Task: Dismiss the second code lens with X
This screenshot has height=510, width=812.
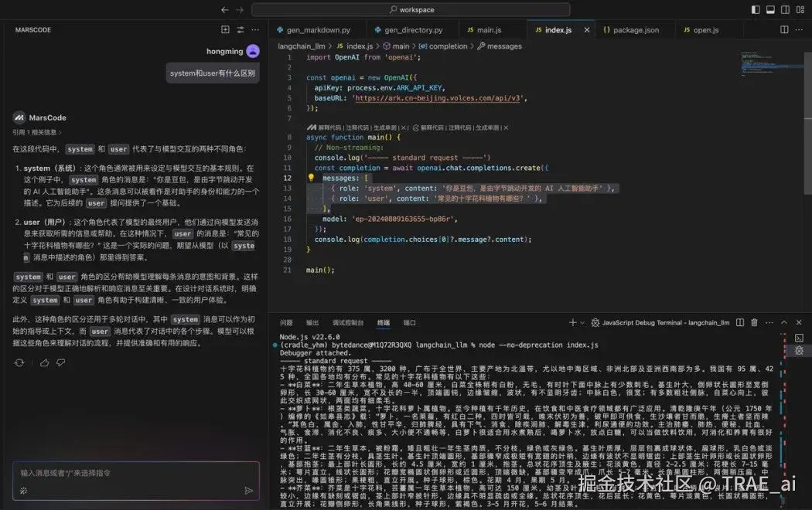Action: [506, 127]
